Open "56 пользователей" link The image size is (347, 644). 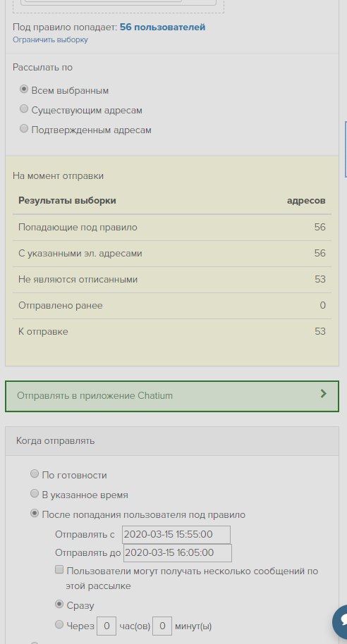(162, 27)
